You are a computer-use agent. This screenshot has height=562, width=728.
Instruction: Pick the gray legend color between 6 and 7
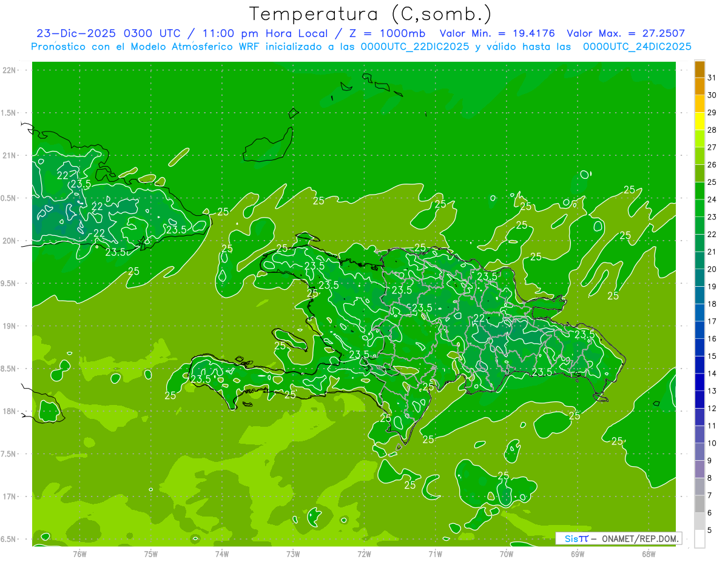coord(699,504)
